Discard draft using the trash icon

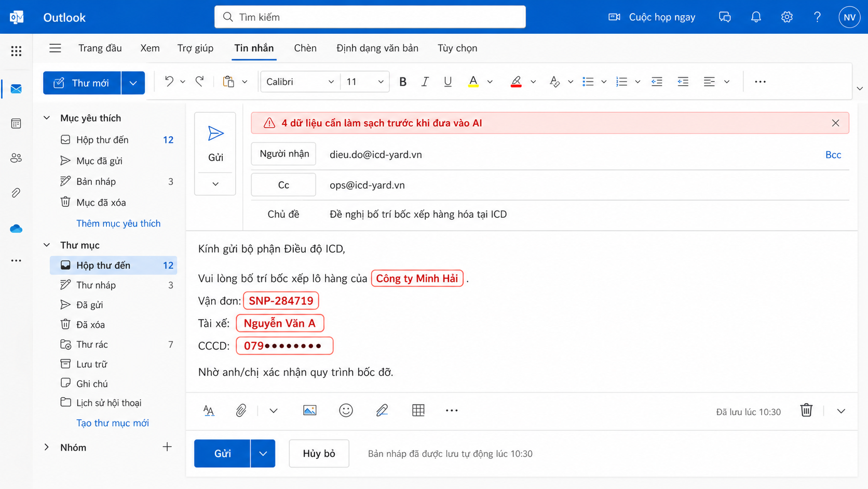coord(806,411)
